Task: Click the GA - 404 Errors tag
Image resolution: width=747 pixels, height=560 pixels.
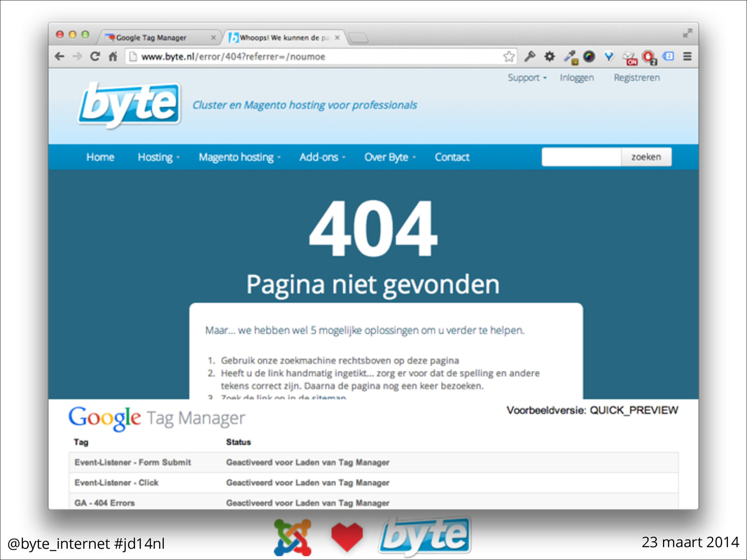Action: point(105,503)
